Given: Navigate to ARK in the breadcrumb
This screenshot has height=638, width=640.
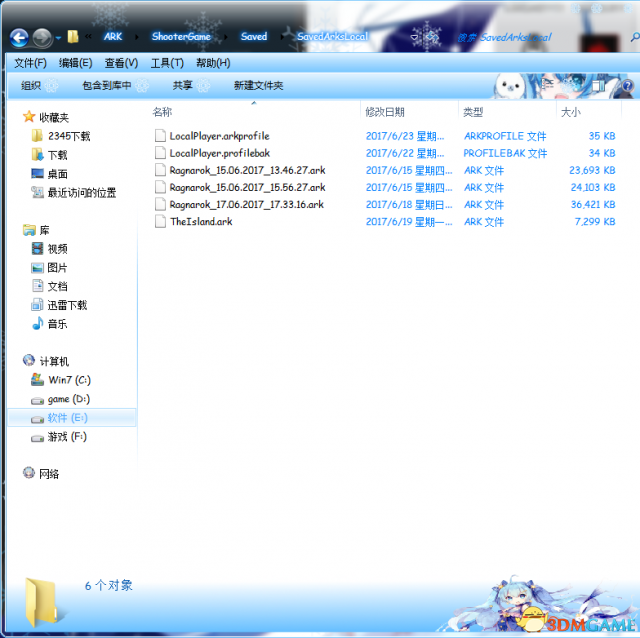Looking at the screenshot, I should [113, 37].
